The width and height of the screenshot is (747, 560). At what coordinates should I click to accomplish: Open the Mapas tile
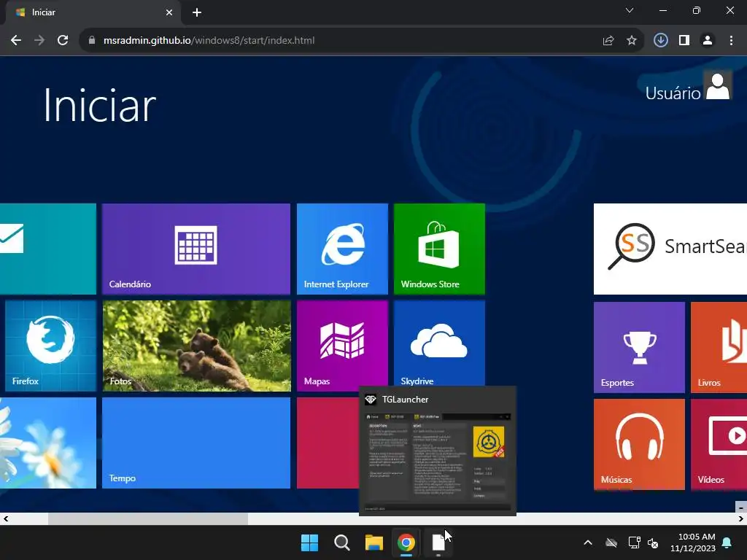point(342,346)
